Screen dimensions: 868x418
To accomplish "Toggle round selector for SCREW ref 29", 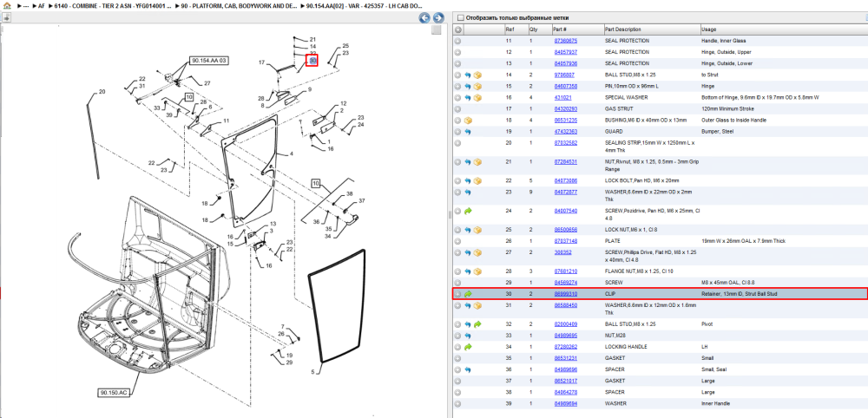I will click(x=457, y=283).
